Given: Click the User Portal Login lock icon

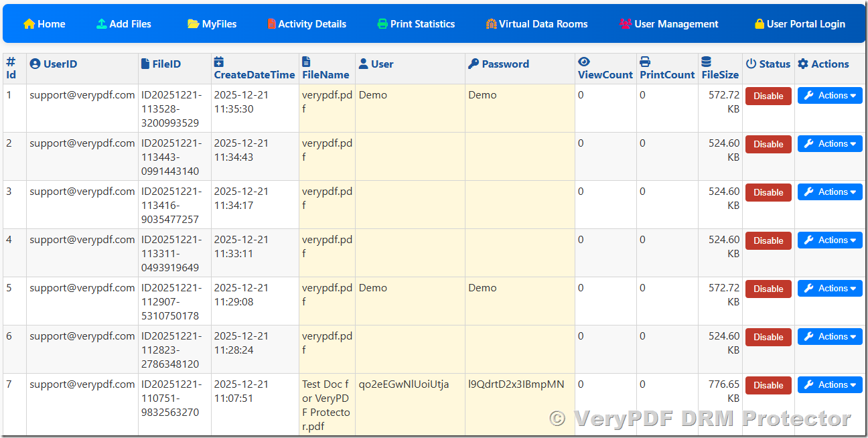Looking at the screenshot, I should (x=759, y=24).
